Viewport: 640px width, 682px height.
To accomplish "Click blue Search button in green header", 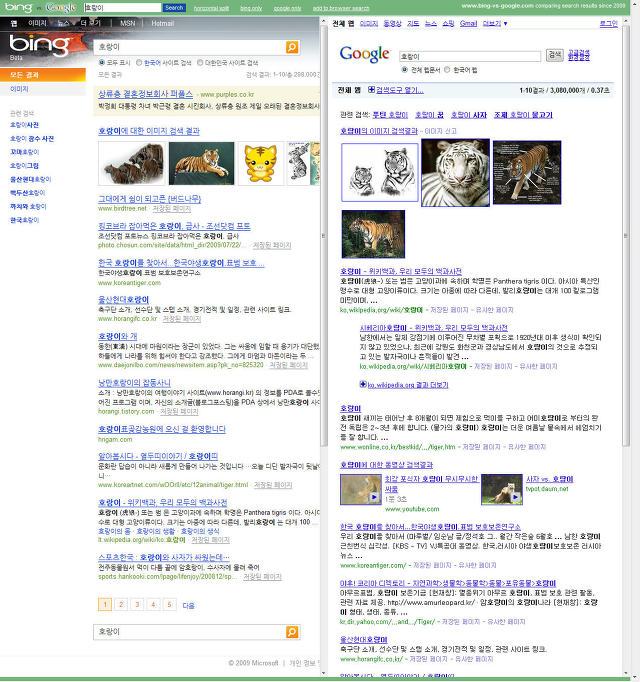I will coord(174,7).
